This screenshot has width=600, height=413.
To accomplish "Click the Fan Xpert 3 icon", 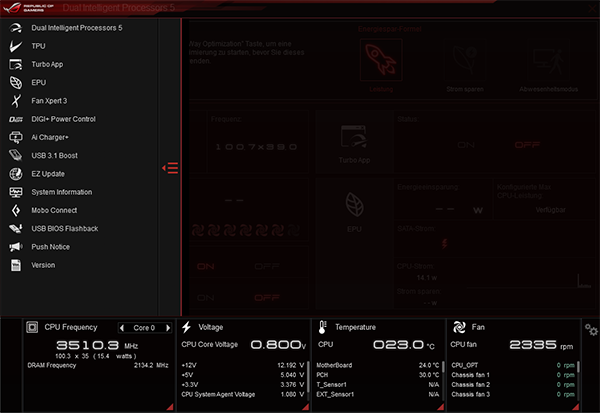I will [x=16, y=101].
